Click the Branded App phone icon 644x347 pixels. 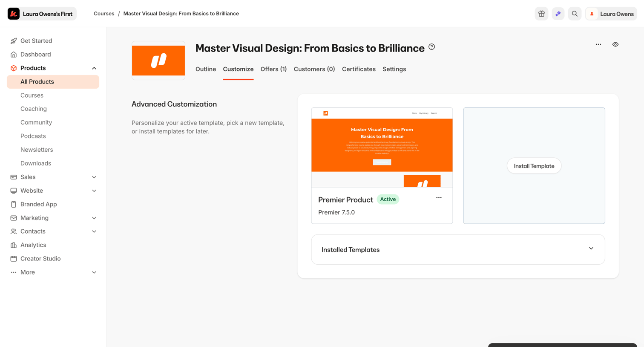point(14,204)
